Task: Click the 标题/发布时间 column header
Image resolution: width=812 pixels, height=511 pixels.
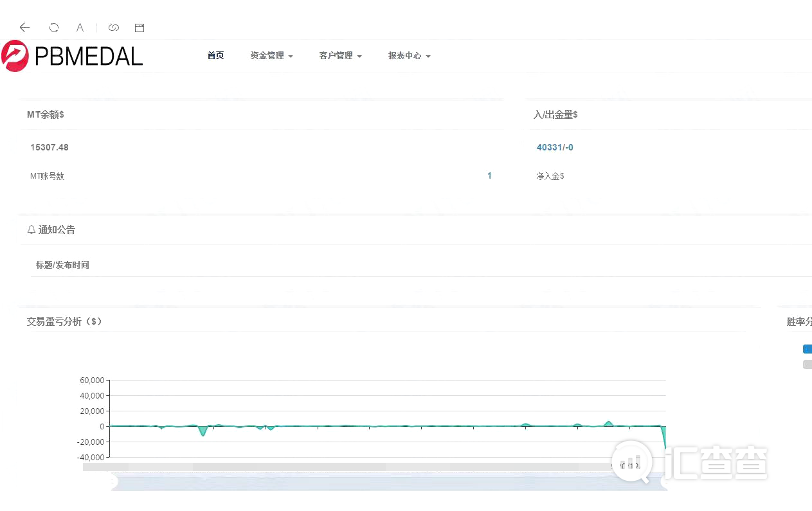Action: point(62,265)
